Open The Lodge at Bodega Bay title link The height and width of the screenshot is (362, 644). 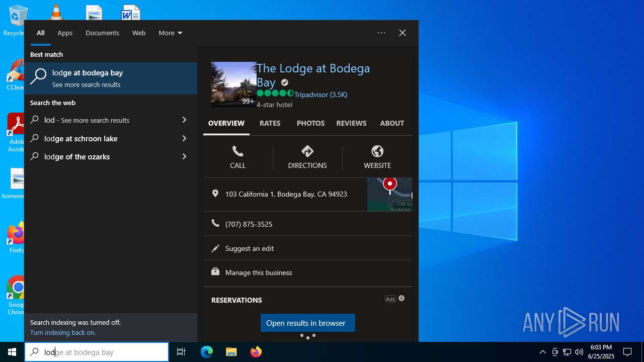coord(313,75)
